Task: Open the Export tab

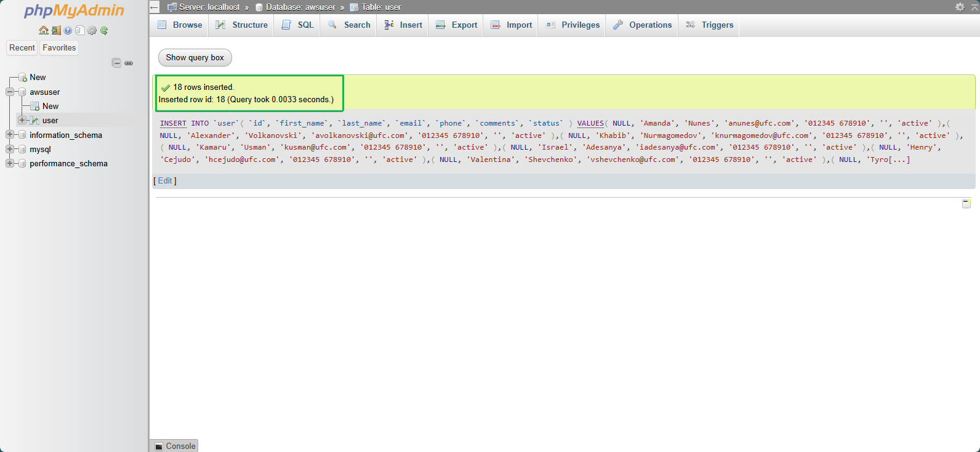Action: pyautogui.click(x=456, y=25)
